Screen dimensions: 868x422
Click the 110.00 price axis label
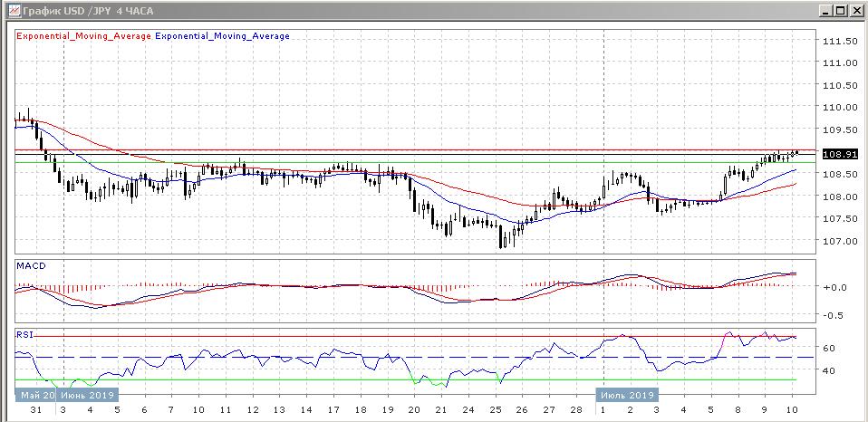click(839, 108)
